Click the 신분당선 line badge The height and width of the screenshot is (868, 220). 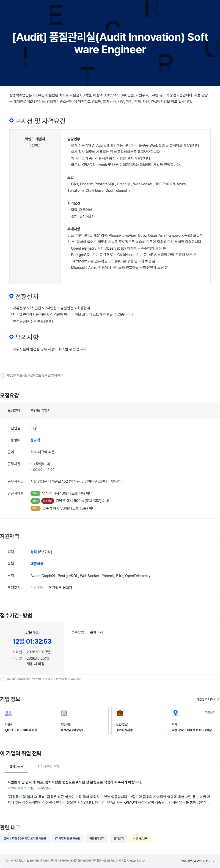pos(47,501)
